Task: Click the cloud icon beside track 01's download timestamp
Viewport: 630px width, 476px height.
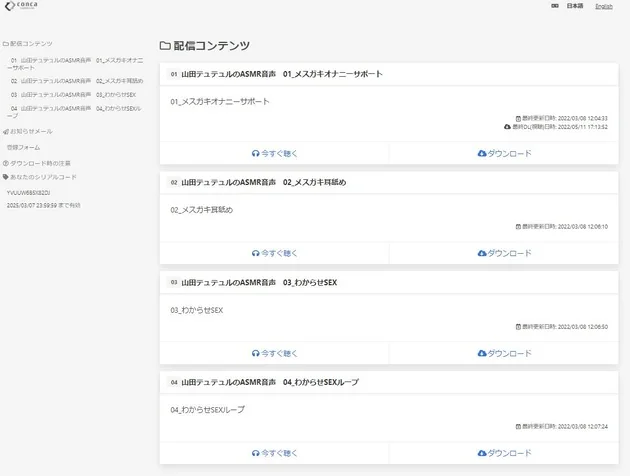Action: point(507,127)
